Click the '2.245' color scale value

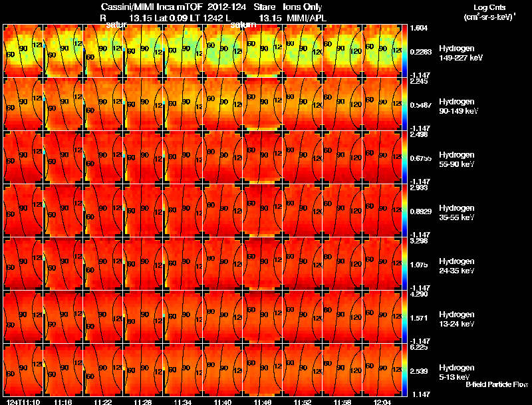tap(419, 81)
